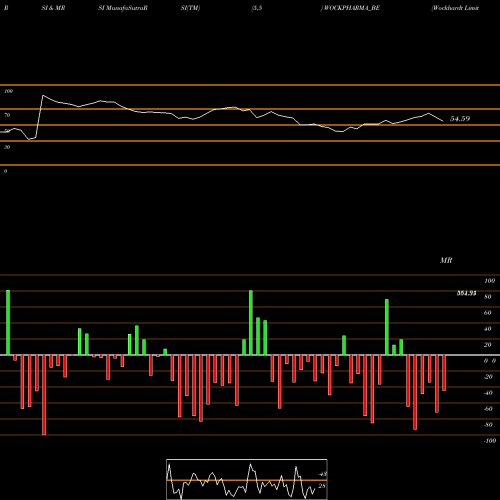
Task: Click the MR axis label 60
Action: [487, 313]
